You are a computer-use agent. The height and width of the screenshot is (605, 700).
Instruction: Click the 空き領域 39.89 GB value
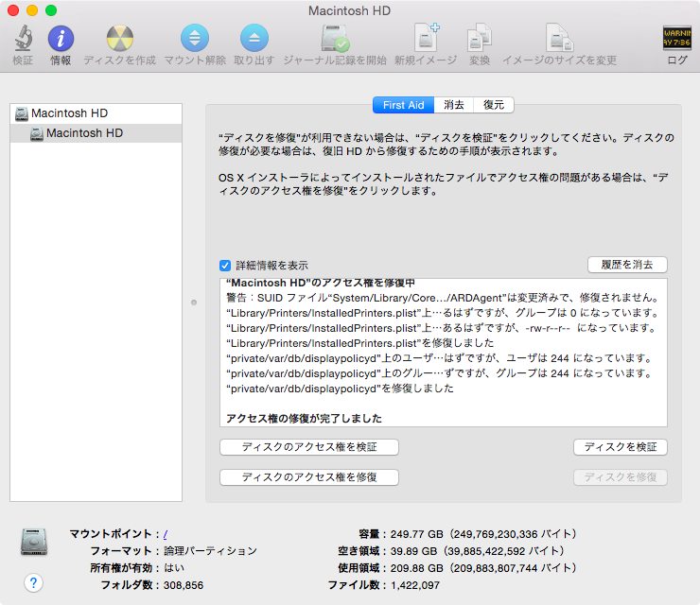point(478,551)
